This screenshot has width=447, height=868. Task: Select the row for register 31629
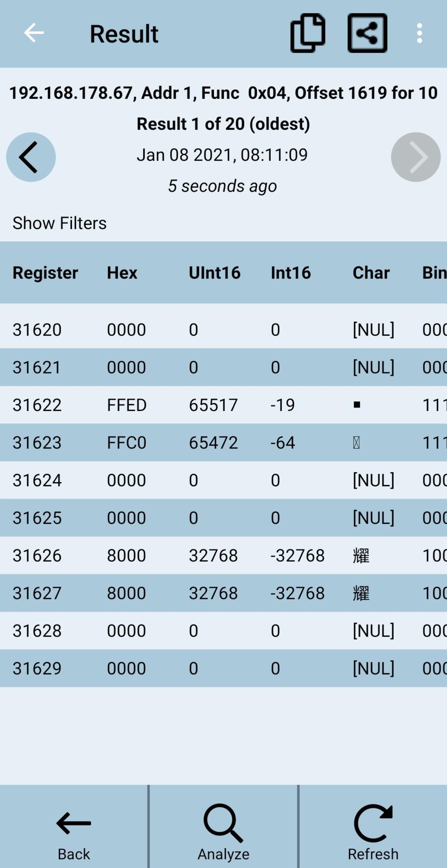(223, 668)
